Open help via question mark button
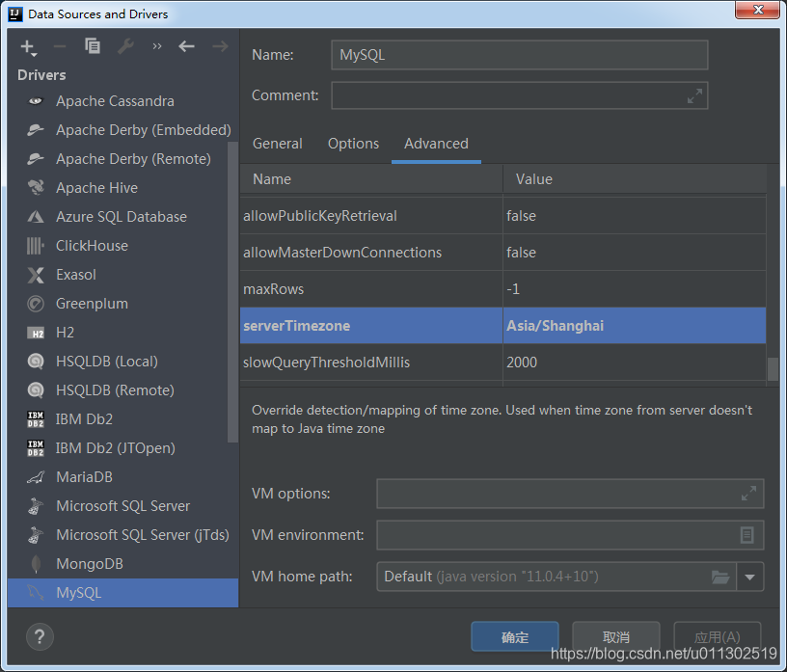Image resolution: width=787 pixels, height=672 pixels. tap(40, 637)
